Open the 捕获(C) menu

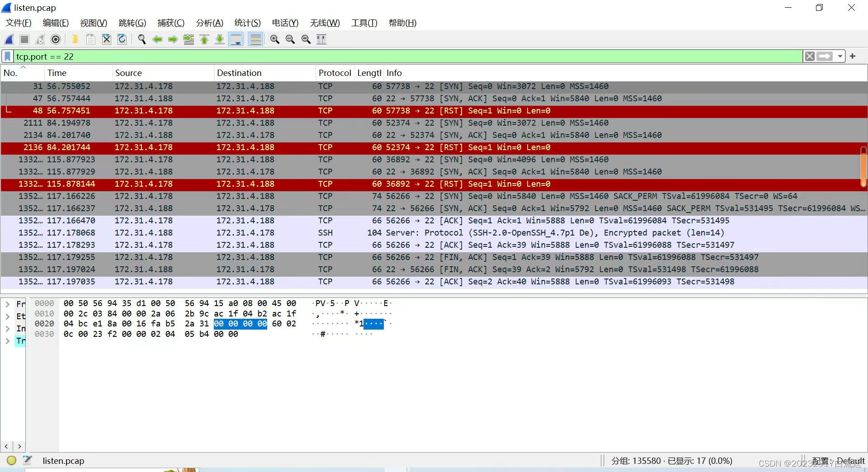[171, 23]
